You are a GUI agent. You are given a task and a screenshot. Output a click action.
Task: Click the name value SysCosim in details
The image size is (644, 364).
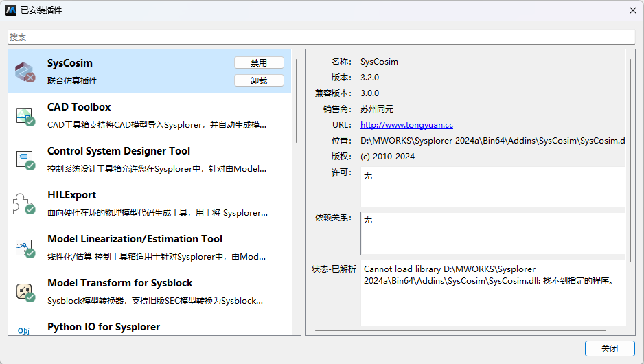379,62
